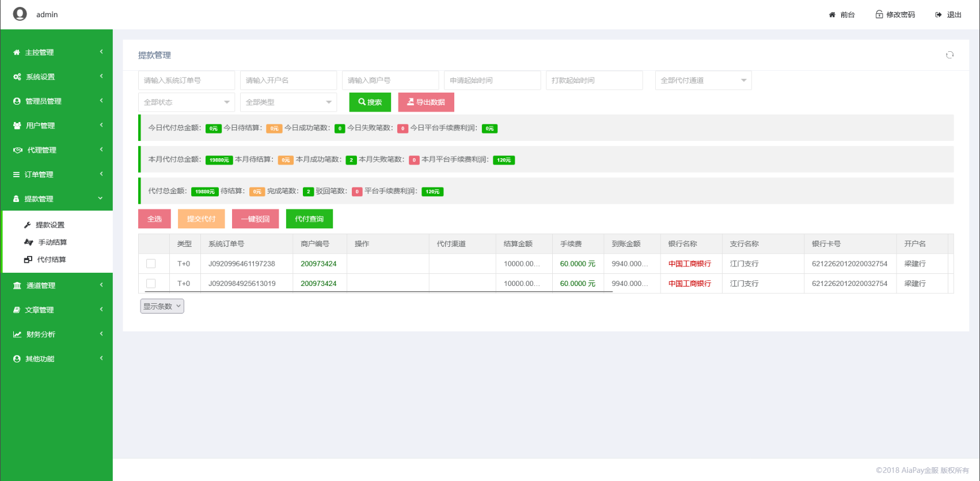The width and height of the screenshot is (980, 481).
Task: Click the 导出数据 export button
Action: point(426,102)
